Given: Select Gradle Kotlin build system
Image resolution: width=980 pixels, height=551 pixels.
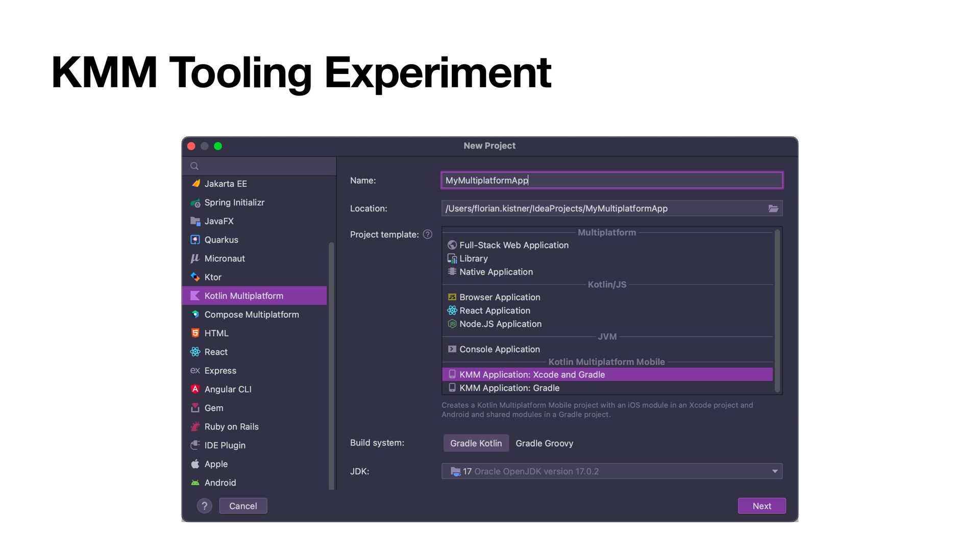Looking at the screenshot, I should tap(476, 443).
